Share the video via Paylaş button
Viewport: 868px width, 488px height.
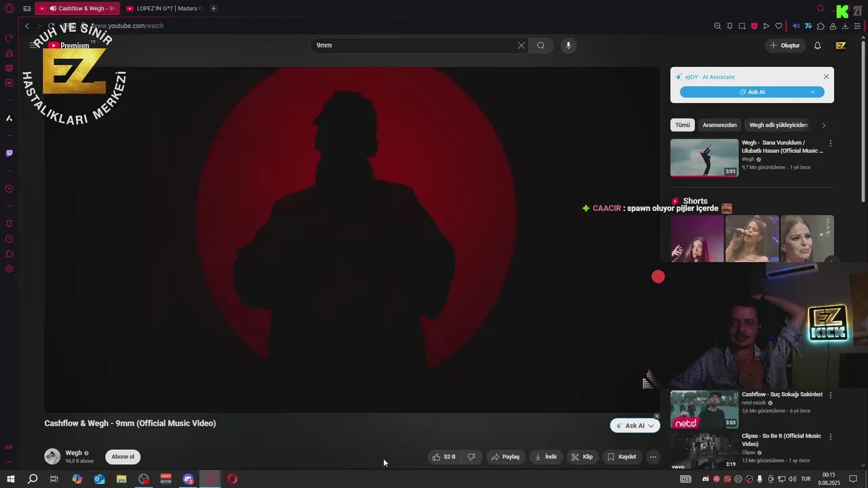(505, 457)
